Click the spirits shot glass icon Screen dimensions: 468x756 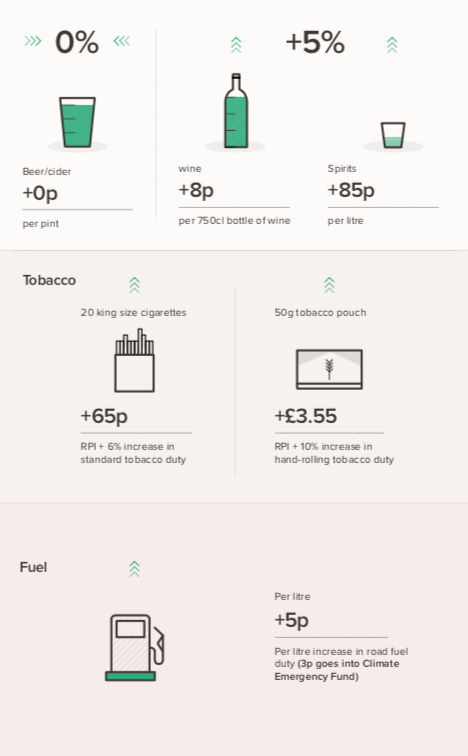pos(393,135)
